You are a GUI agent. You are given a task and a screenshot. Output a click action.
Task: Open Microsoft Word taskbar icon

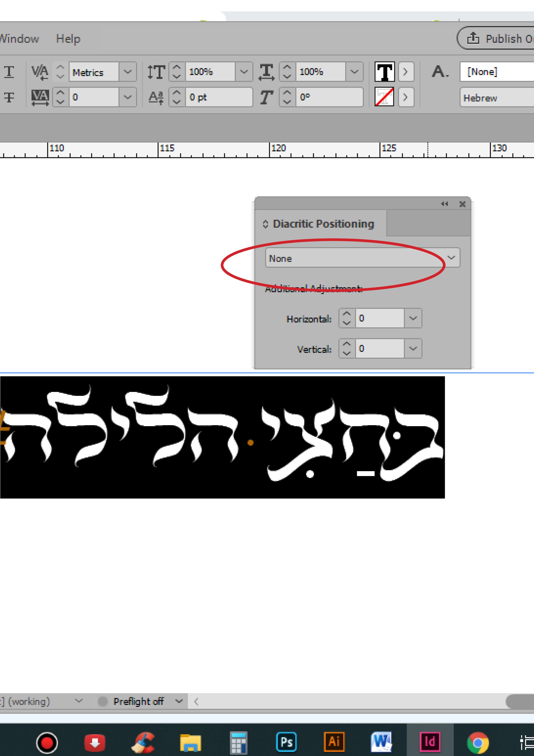point(382,742)
